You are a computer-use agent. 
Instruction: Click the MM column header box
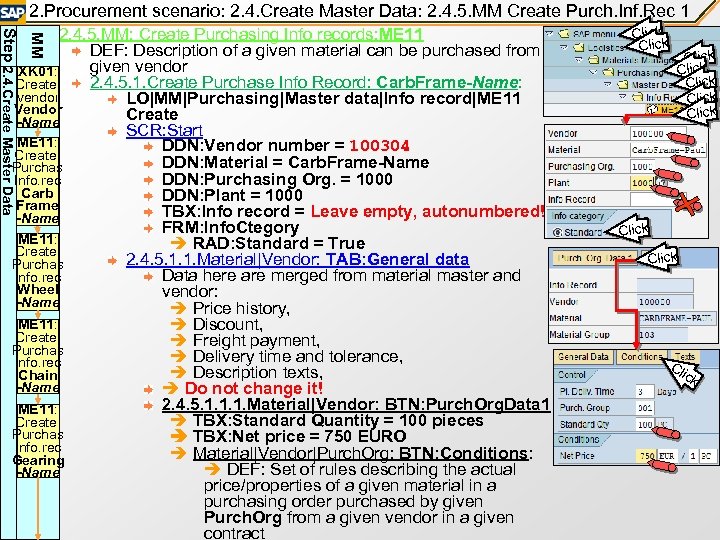coord(38,45)
